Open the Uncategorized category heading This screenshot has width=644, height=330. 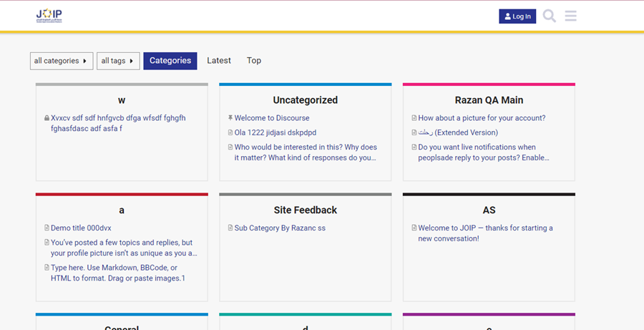tap(305, 100)
